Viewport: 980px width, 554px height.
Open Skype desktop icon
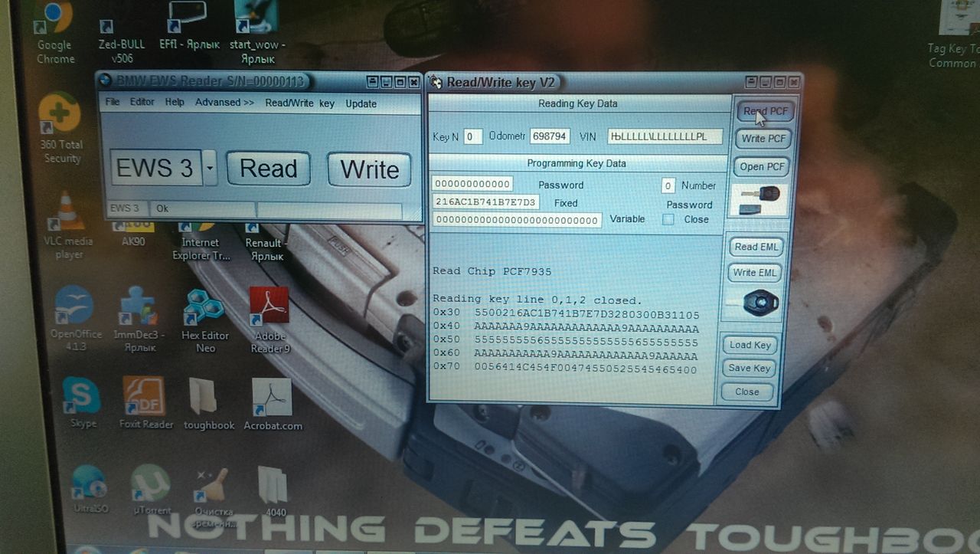(80, 402)
